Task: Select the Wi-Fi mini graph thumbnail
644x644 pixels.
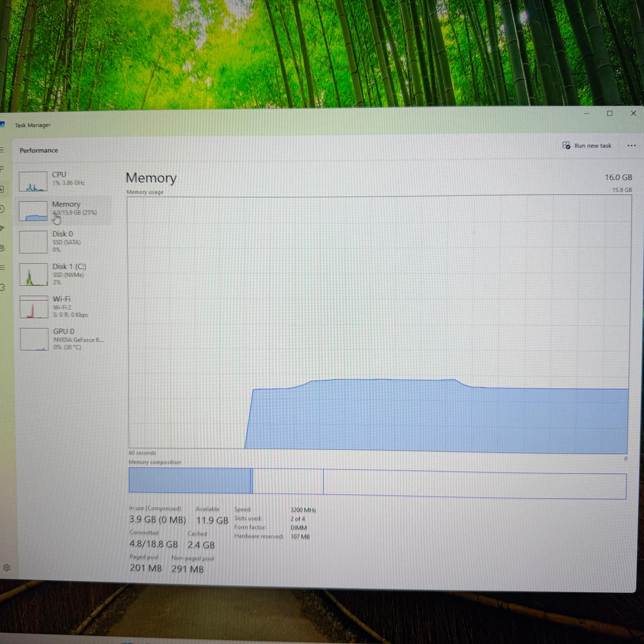Action: point(34,307)
